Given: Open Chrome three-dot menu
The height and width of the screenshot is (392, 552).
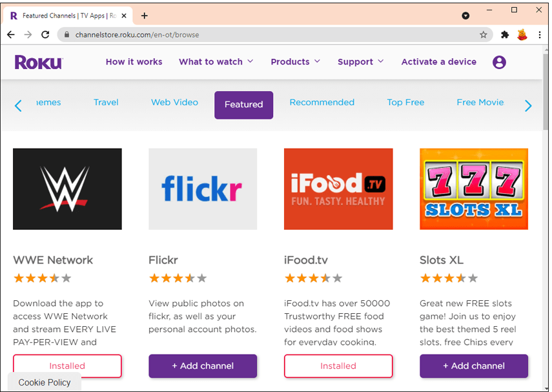Looking at the screenshot, I should click(539, 35).
